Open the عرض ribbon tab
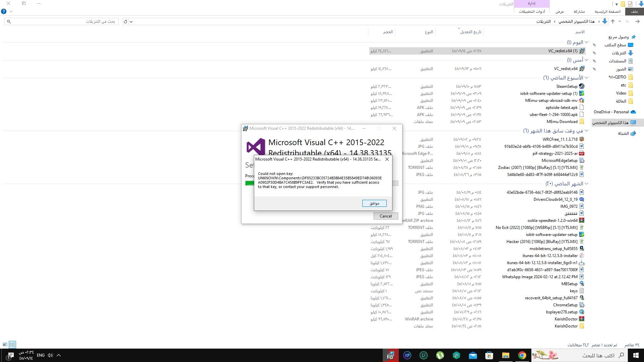 [x=560, y=12]
